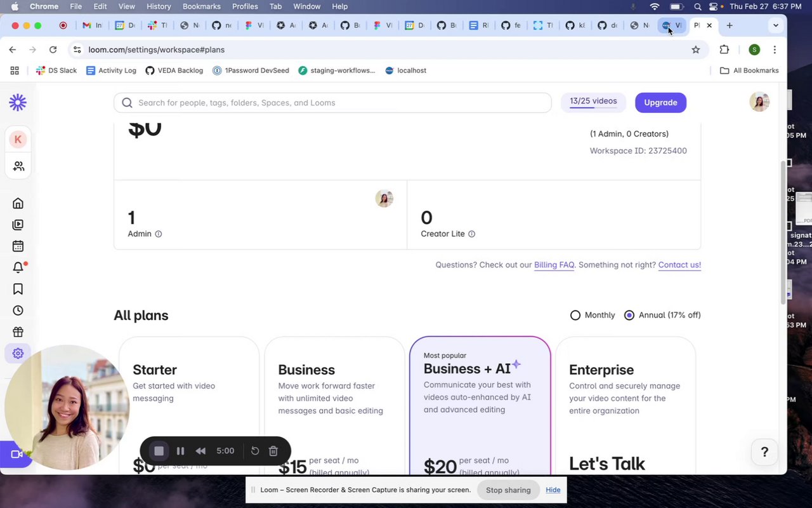Click Hide in the screen sharing bar

pyautogui.click(x=553, y=490)
